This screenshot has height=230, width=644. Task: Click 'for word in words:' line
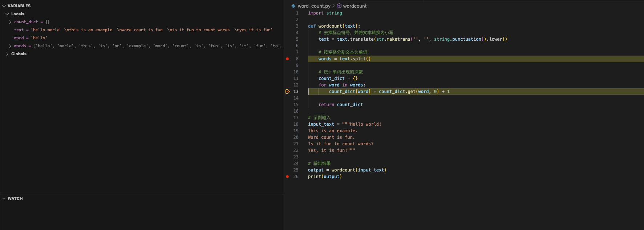[x=342, y=85]
